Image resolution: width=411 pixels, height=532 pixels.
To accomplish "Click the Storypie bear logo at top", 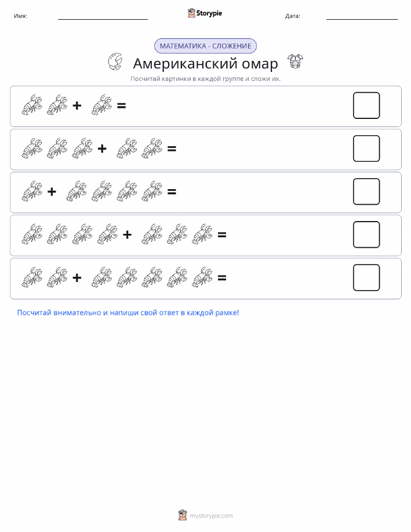I will click(x=191, y=13).
